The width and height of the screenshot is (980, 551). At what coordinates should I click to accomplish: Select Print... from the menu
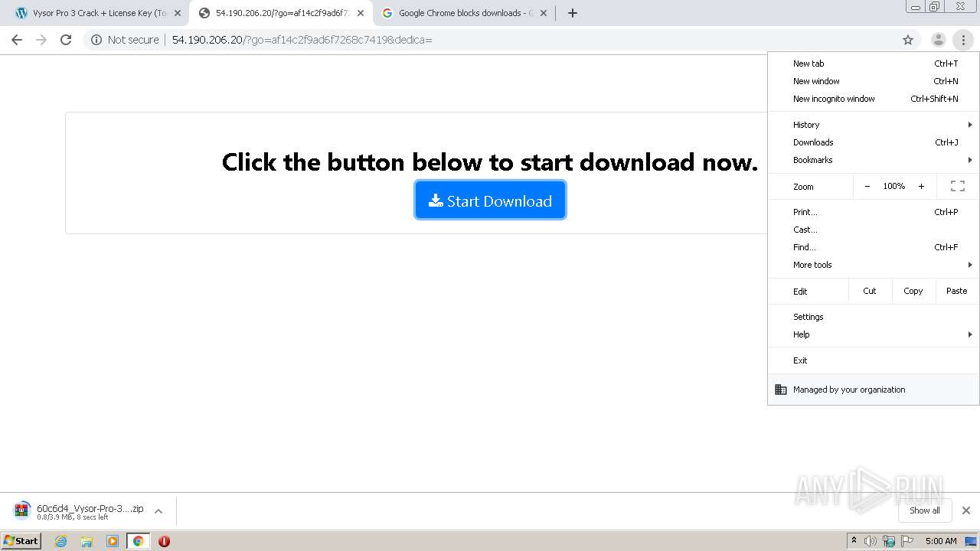[874, 212]
